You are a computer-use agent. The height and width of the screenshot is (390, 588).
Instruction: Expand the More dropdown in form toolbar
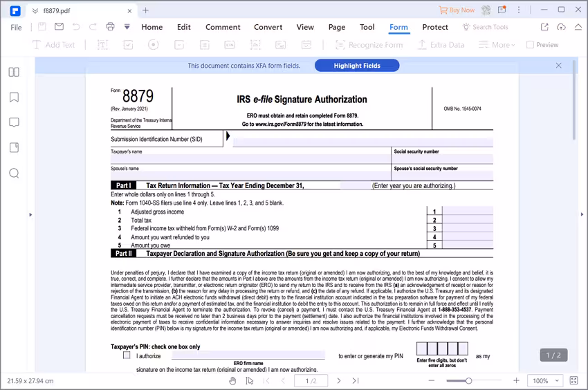(x=497, y=45)
